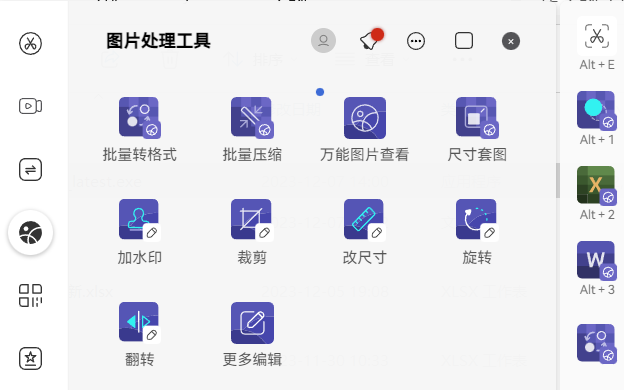
Task: Click the blue page indicator dot
Action: [320, 92]
